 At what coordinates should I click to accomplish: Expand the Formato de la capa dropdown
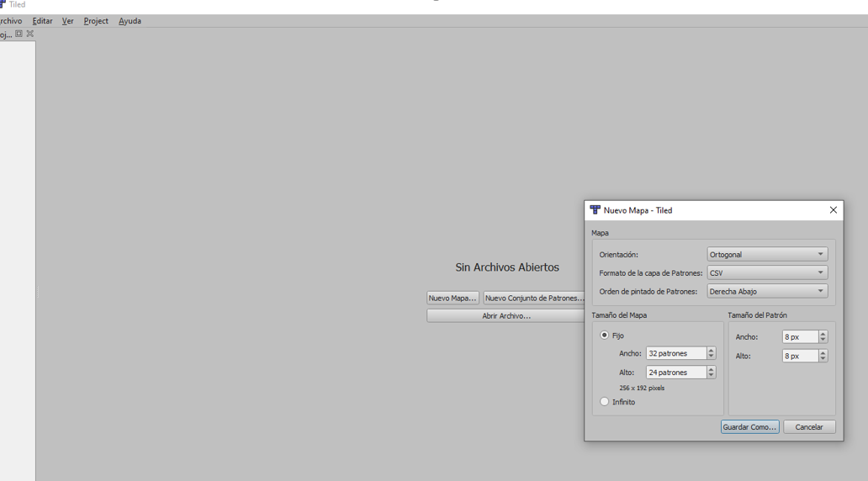pos(767,272)
